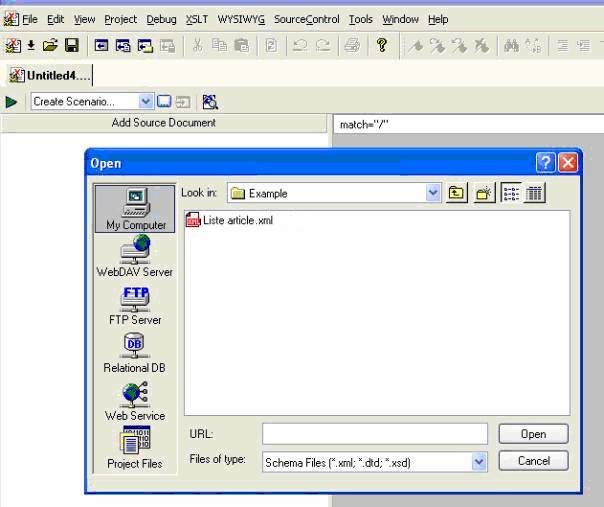Click the New document toolbar icon
Image resolution: width=604 pixels, height=507 pixels.
coord(13,46)
